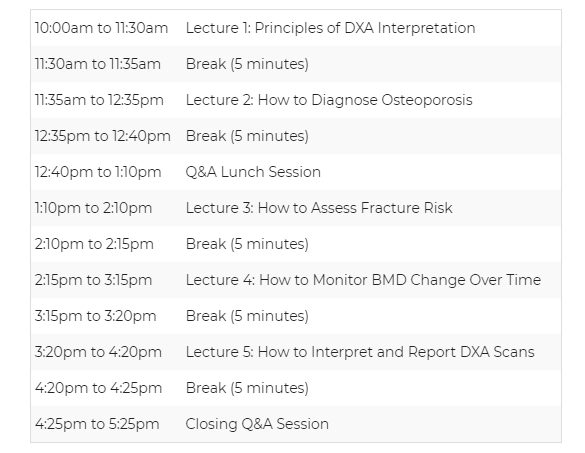
Task: Click the 4:25pm to 5:25pm time cell
Action: (x=97, y=424)
